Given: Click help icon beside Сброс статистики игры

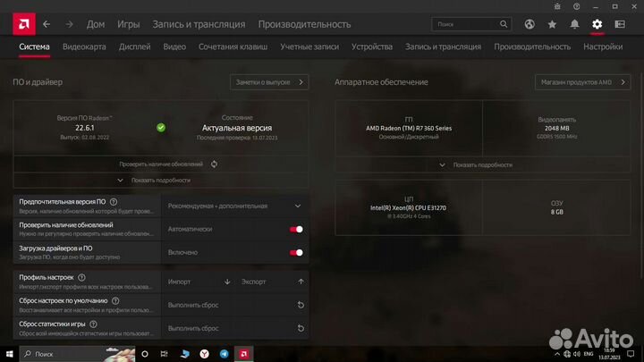Looking at the screenshot, I should (93, 324).
